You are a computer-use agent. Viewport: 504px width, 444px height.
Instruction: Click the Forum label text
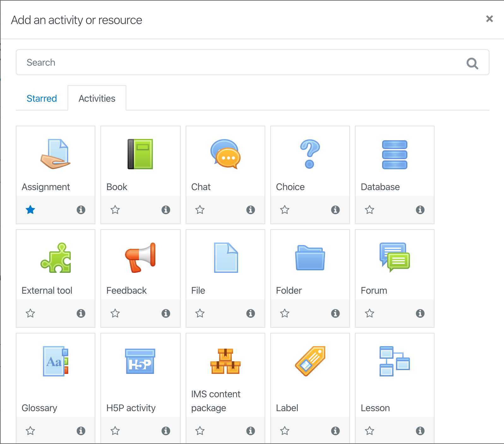pos(374,291)
